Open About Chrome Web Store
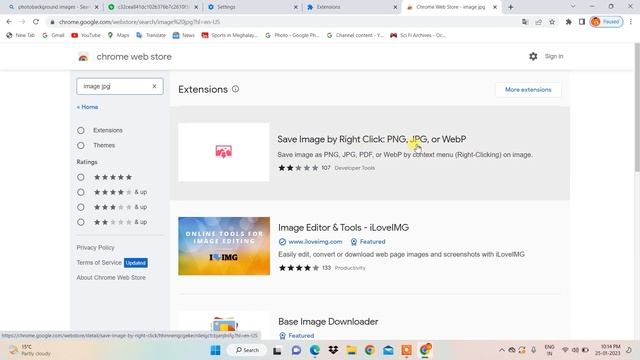Screen dimensions: 640x360 pos(111,278)
